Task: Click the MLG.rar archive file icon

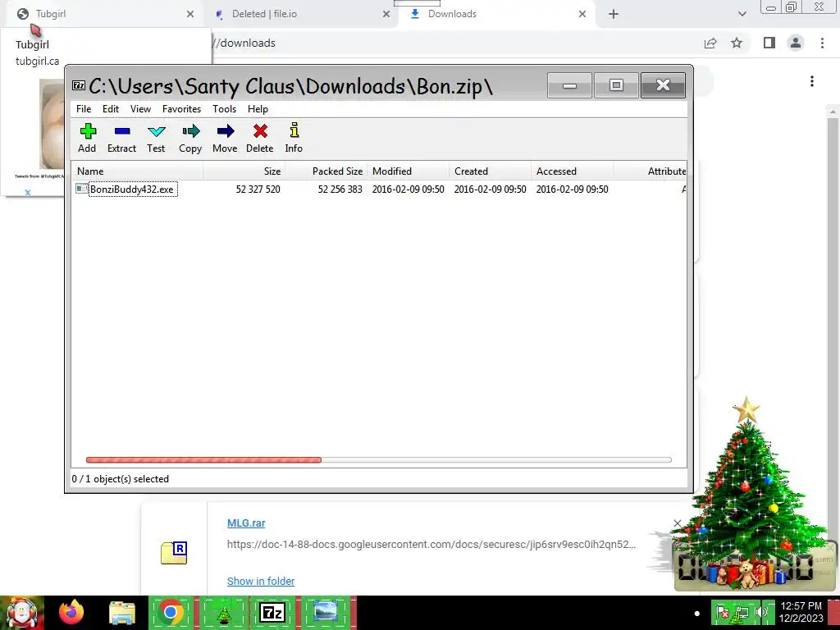Action: (174, 553)
